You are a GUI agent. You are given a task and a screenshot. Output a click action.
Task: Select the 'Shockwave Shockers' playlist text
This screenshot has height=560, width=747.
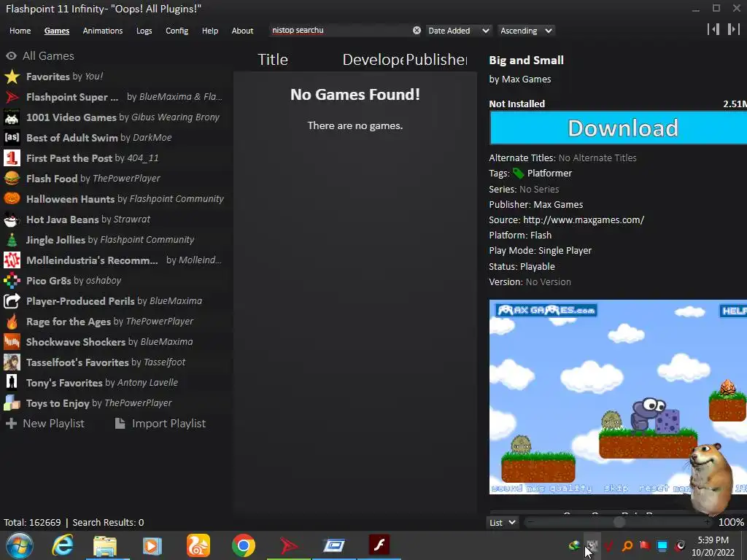76,342
